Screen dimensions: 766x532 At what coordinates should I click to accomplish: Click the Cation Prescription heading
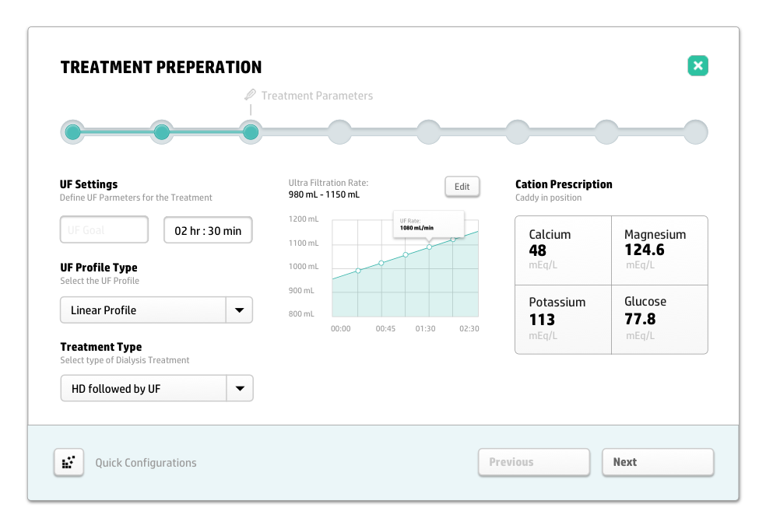point(564,184)
